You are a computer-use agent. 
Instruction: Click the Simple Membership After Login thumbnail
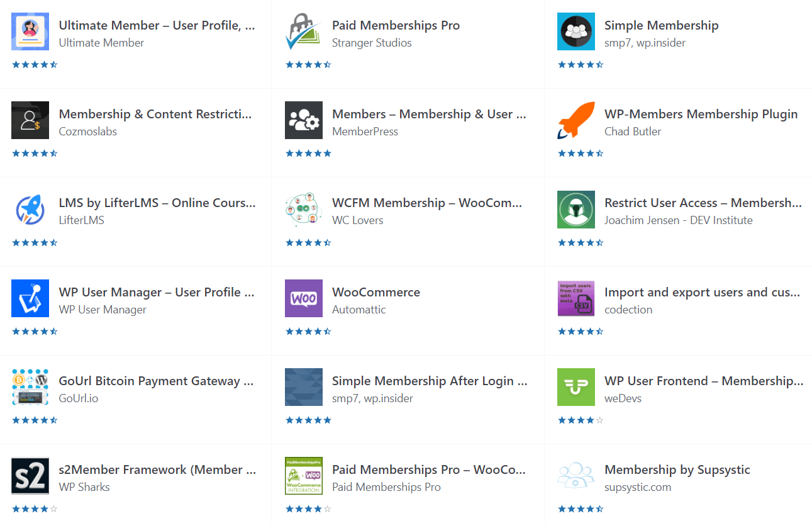[304, 387]
